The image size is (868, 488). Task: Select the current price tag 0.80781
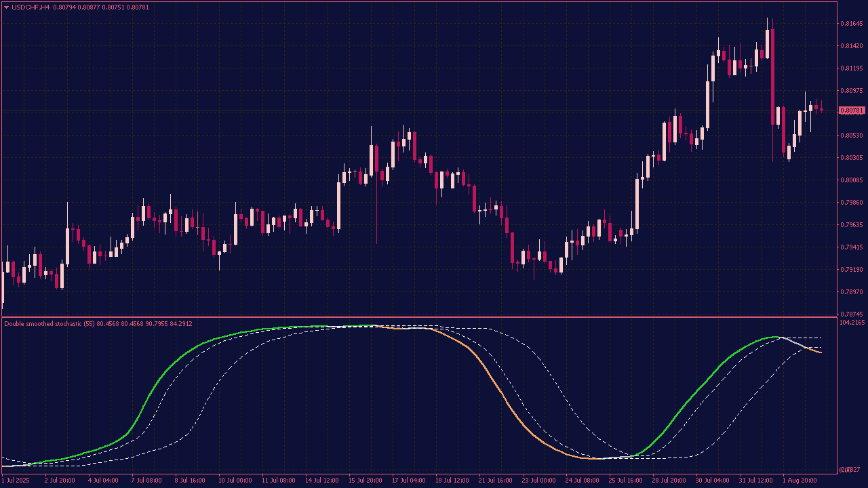(x=851, y=110)
